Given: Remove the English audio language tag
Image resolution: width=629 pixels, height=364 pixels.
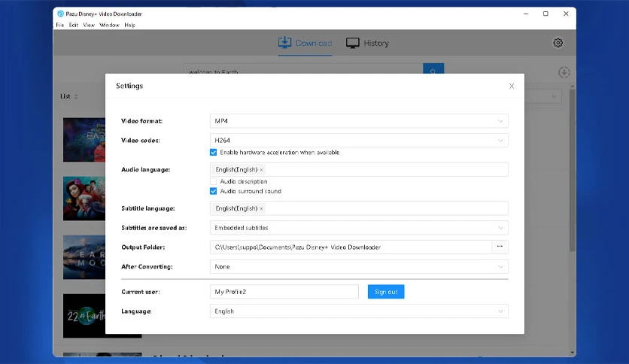Looking at the screenshot, I should coord(261,170).
